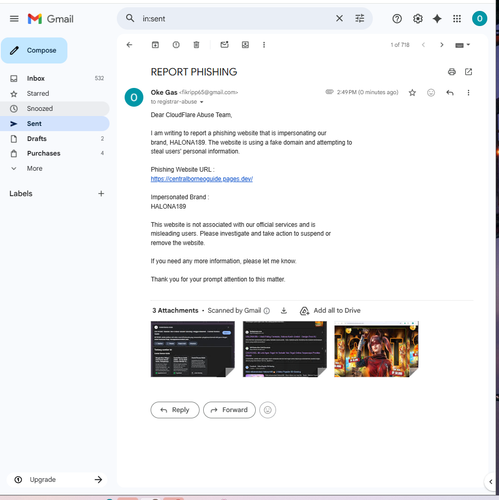Show recipient details dropdown arrow
This screenshot has height=500, width=499.
click(201, 102)
